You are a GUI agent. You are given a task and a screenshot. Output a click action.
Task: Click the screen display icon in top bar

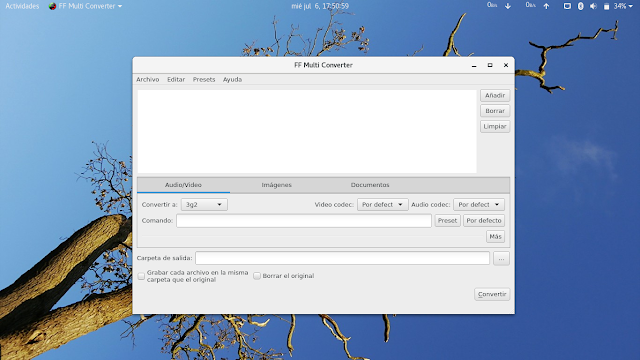coord(567,6)
